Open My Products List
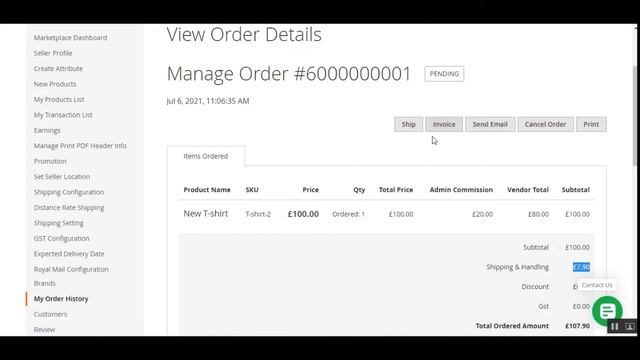This screenshot has height=360, width=640. (x=59, y=100)
